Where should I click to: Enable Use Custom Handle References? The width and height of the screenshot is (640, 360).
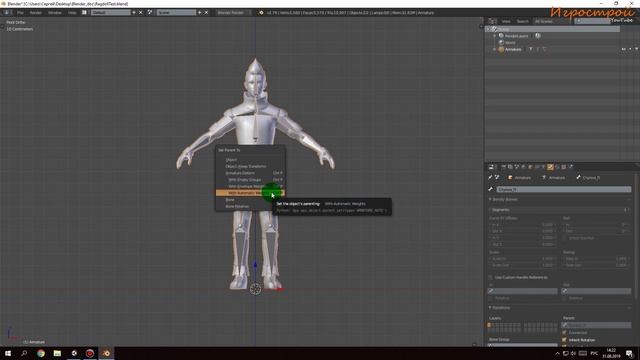pyautogui.click(x=491, y=278)
